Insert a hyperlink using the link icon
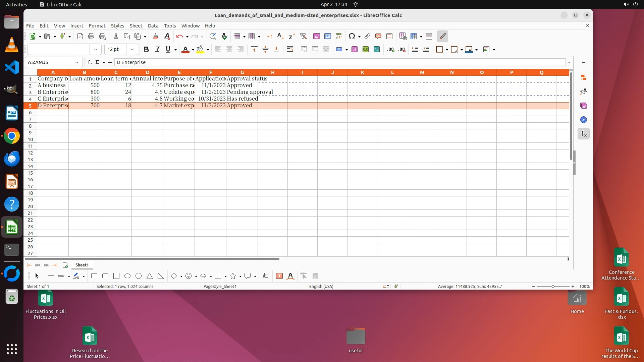This screenshot has width=644, height=362. [367, 36]
